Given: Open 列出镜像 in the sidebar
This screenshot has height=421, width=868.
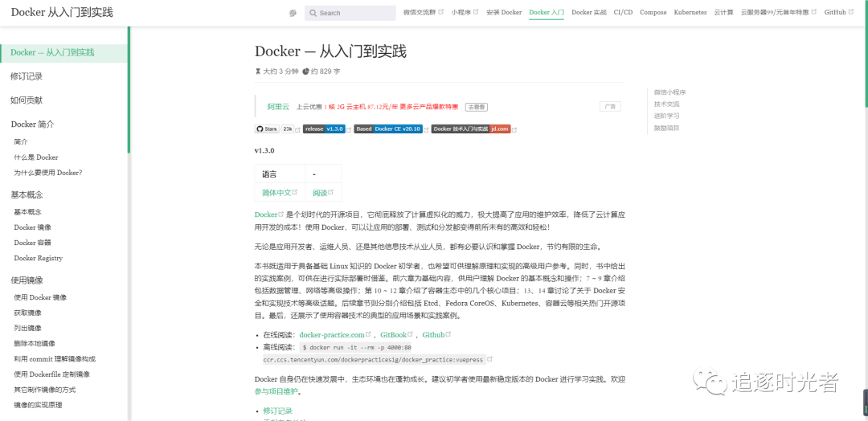Looking at the screenshot, I should [27, 328].
